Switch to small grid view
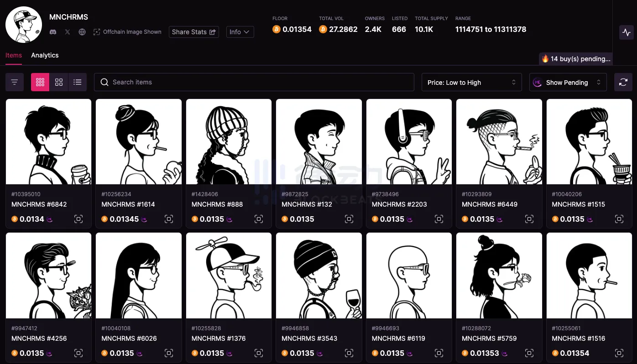This screenshot has height=364, width=637. tap(40, 82)
